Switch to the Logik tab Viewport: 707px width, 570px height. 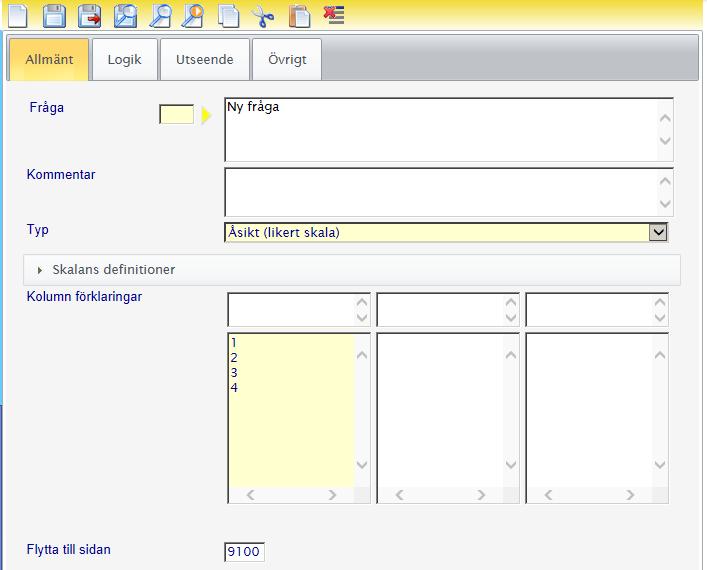click(x=125, y=60)
